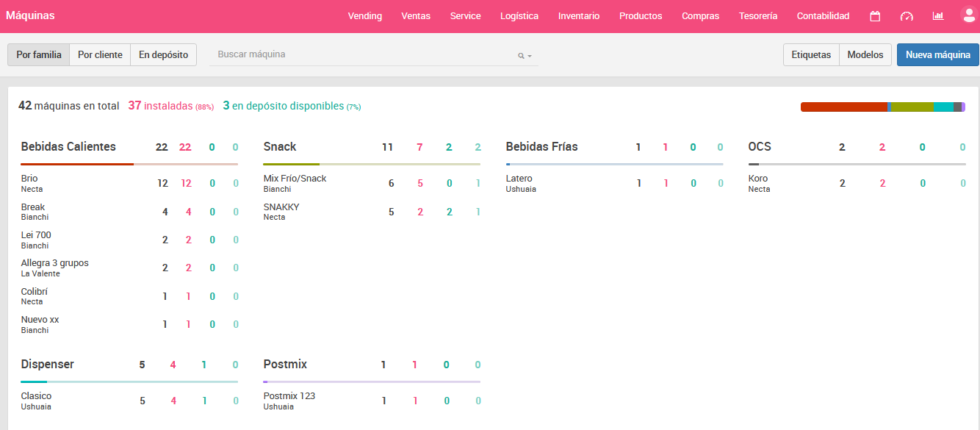
Task: Select the SNAKKY model row
Action: [x=372, y=212]
